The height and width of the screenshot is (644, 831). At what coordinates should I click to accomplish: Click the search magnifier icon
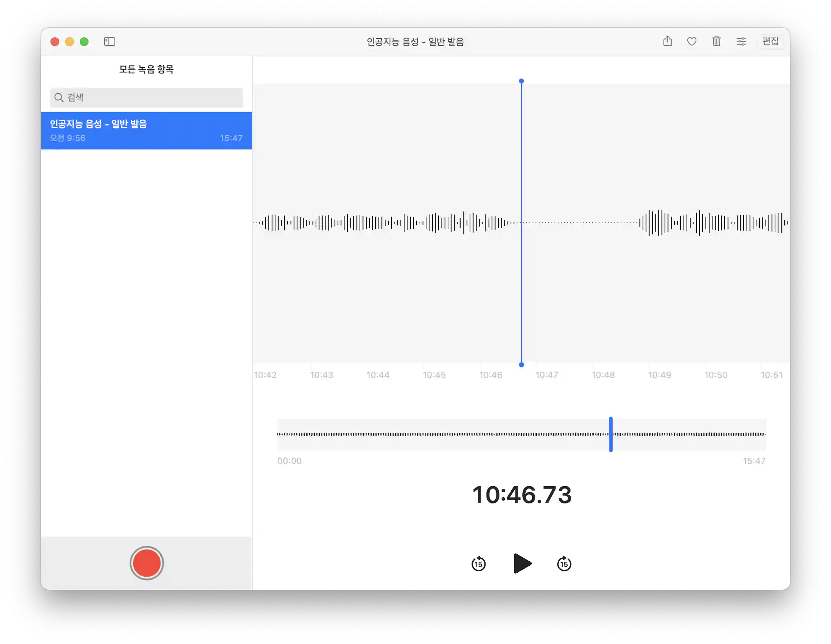[59, 97]
